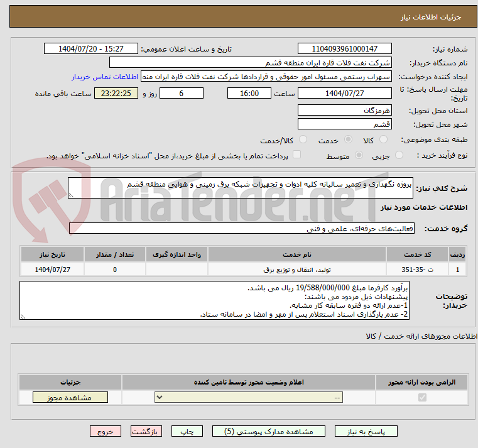Click the row number cell 1
The image size is (478, 448).
click(457, 270)
